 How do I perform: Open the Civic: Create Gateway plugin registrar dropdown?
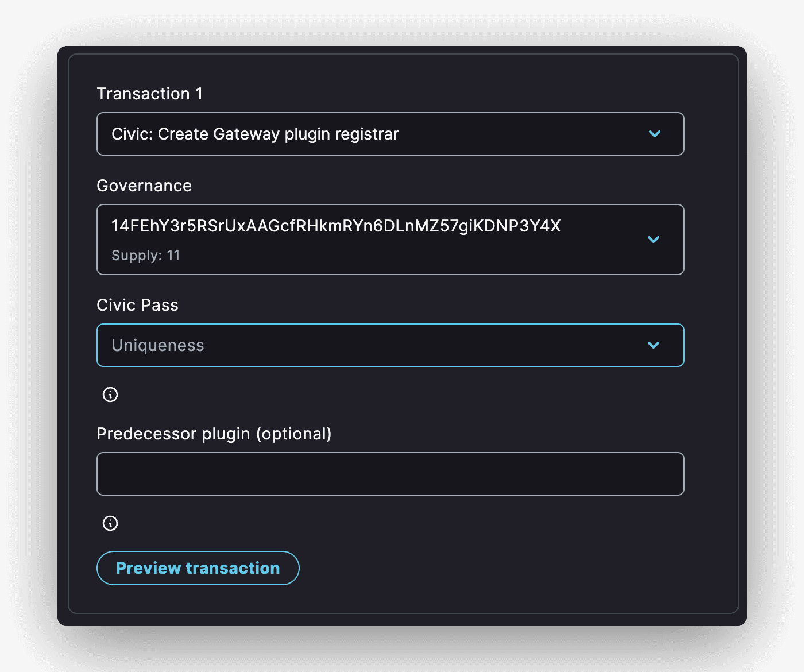tap(391, 134)
